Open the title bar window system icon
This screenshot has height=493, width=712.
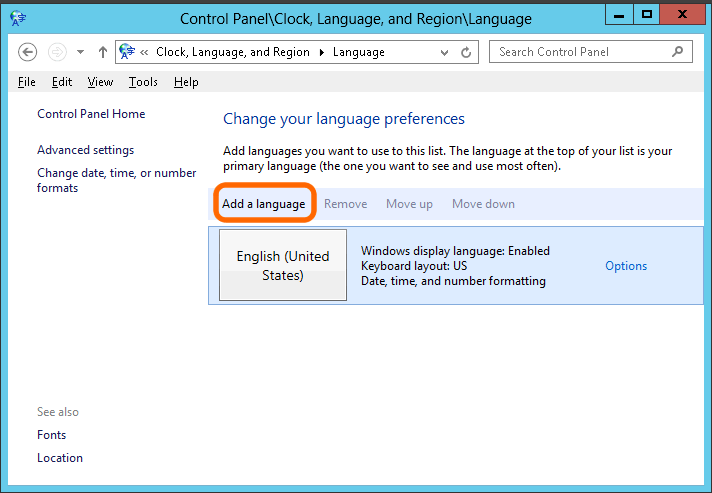pyautogui.click(x=18, y=18)
